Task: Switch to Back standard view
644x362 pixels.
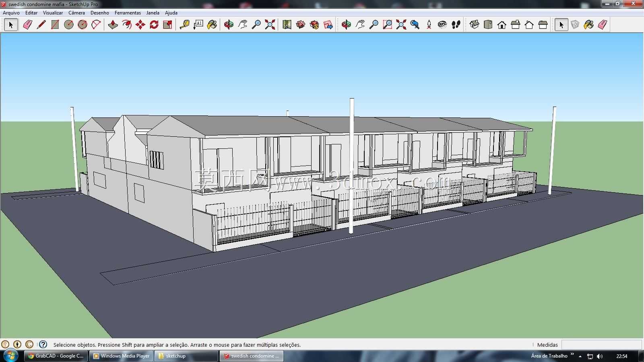Action: pos(529,25)
